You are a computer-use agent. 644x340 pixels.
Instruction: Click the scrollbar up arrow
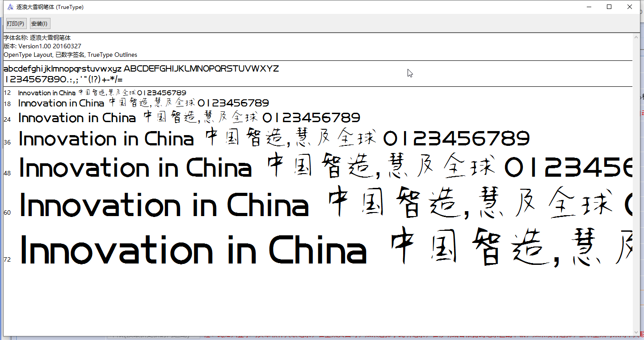point(636,38)
